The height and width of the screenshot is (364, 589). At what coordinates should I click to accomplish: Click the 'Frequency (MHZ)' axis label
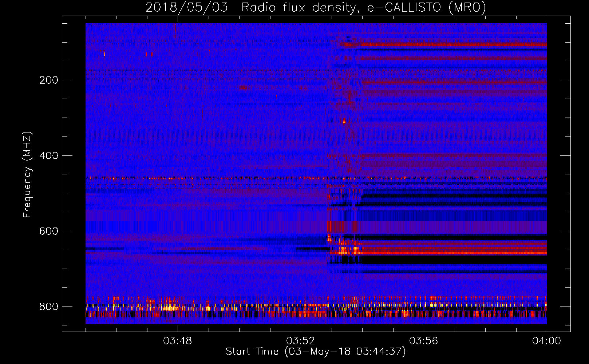pyautogui.click(x=27, y=175)
